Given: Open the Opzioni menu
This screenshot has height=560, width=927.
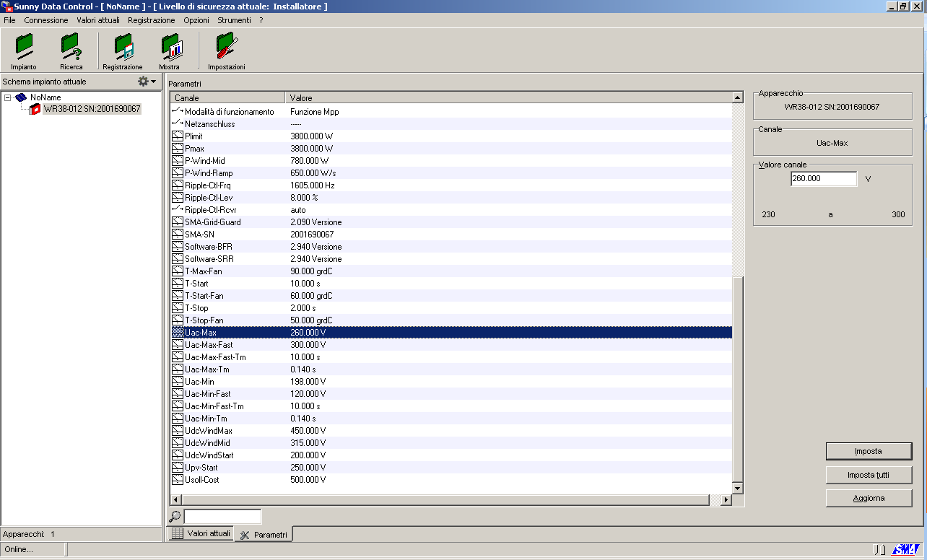Looking at the screenshot, I should [x=196, y=20].
